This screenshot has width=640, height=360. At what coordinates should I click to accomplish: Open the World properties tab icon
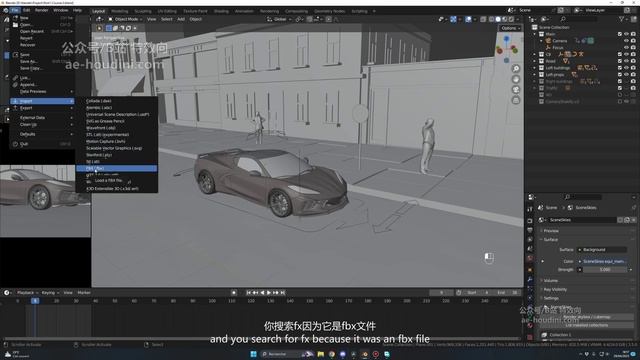[x=530, y=259]
